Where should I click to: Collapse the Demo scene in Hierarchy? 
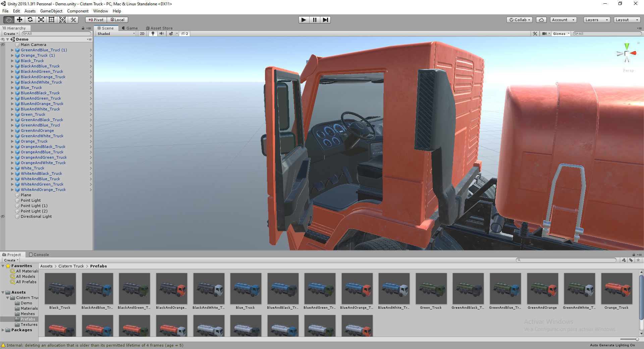coord(7,39)
